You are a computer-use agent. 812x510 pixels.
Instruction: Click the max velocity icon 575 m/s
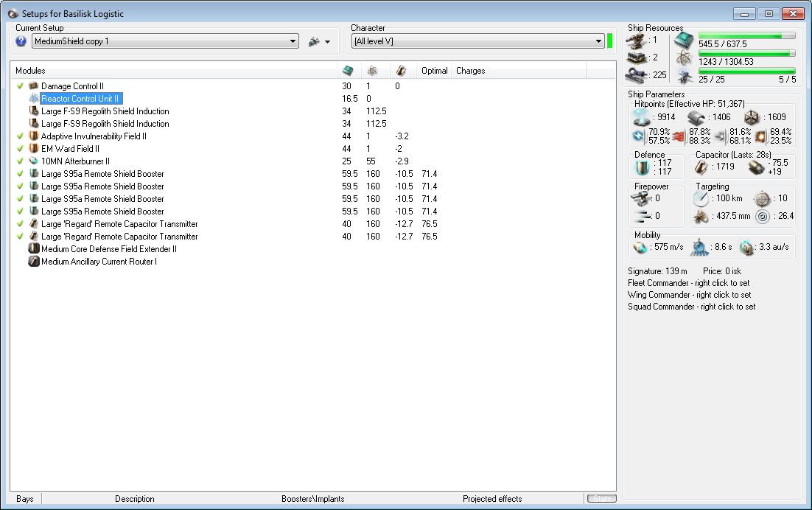pos(640,248)
